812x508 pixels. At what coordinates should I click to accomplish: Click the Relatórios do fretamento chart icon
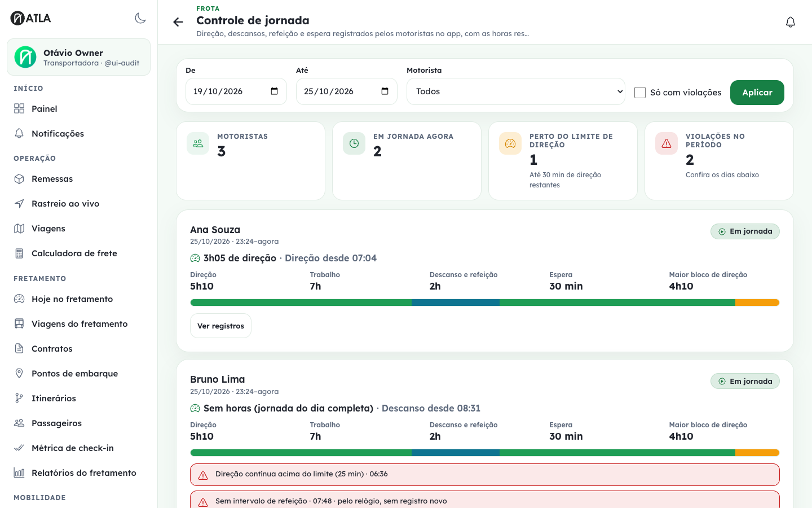tap(19, 473)
